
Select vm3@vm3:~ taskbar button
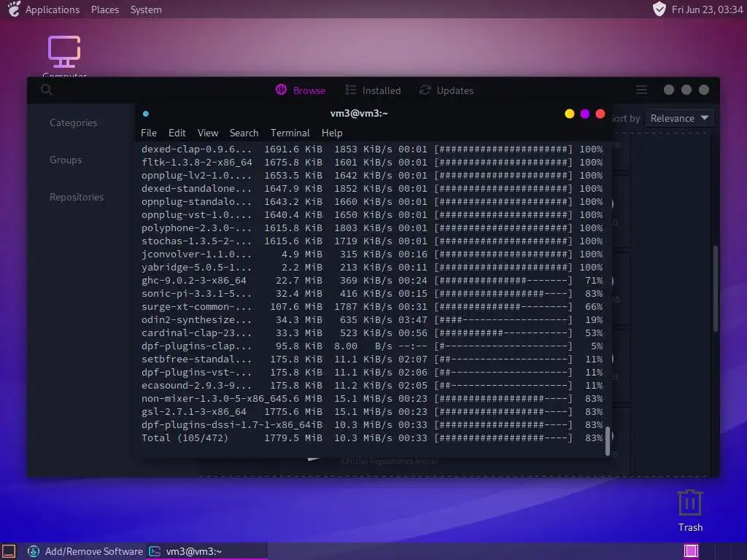point(206,551)
